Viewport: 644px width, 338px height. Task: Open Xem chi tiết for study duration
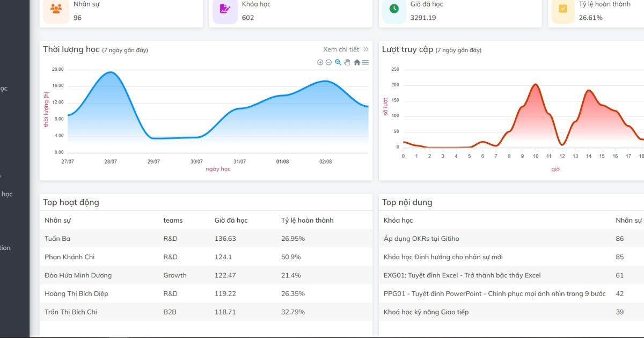(x=341, y=49)
